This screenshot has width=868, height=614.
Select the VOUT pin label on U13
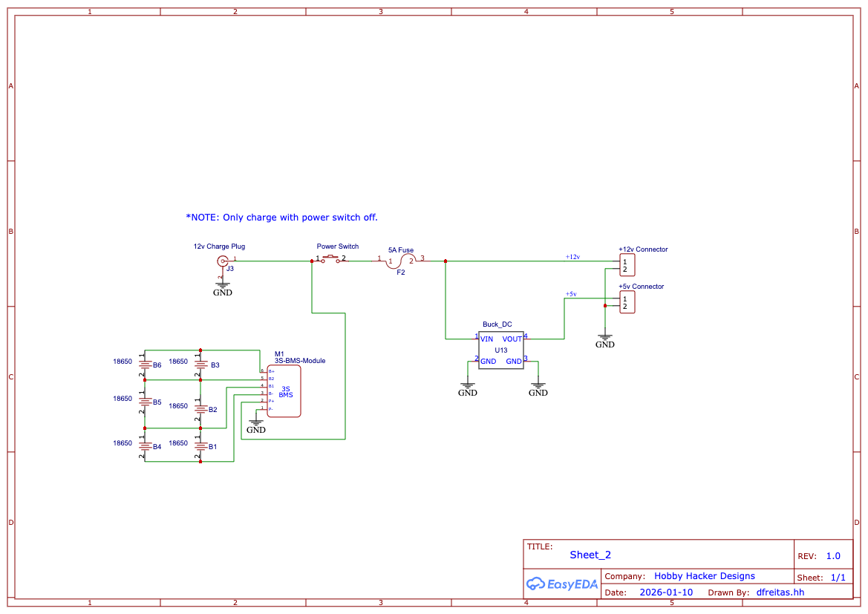click(512, 339)
